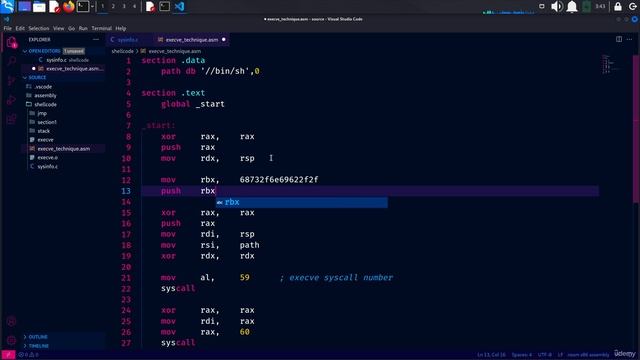Accept the rbx autocomplete suggestion
Image resolution: width=640 pixels, height=360 pixels.
click(x=302, y=202)
